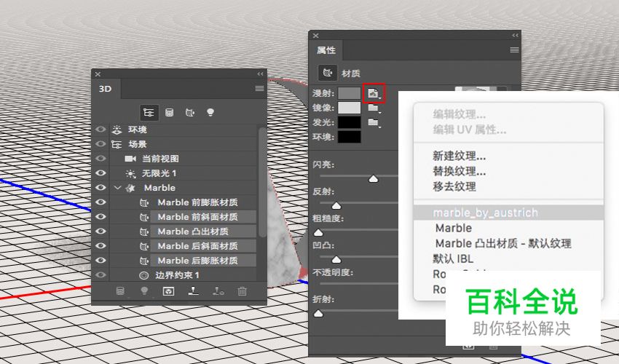Close the 3D panel
Viewport: 619px width, 364px height.
98,74
